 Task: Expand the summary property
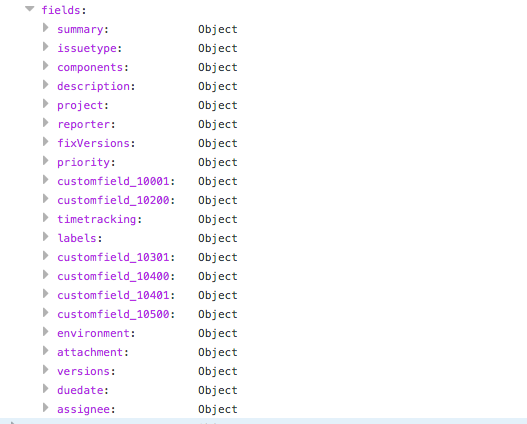click(x=46, y=28)
